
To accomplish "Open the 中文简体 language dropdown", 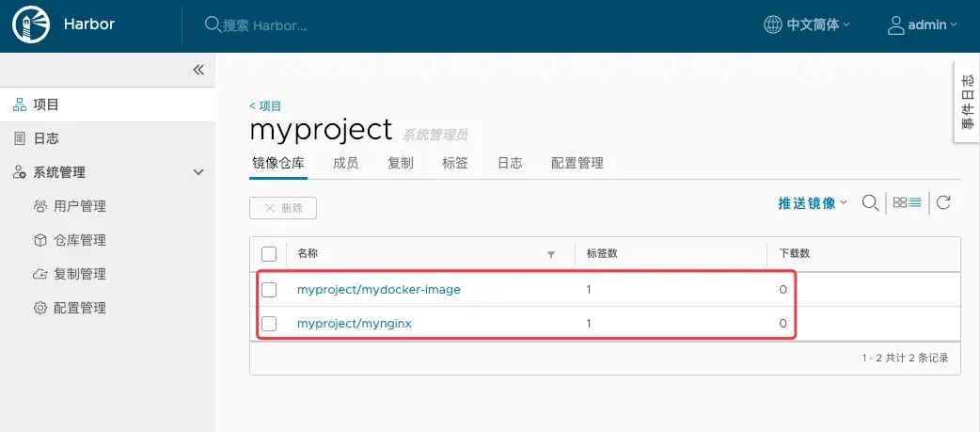I will [x=818, y=25].
